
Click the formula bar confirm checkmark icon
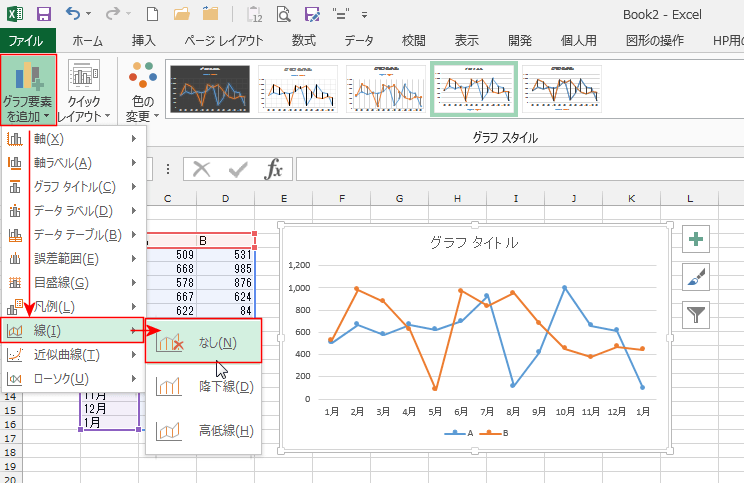click(x=238, y=169)
